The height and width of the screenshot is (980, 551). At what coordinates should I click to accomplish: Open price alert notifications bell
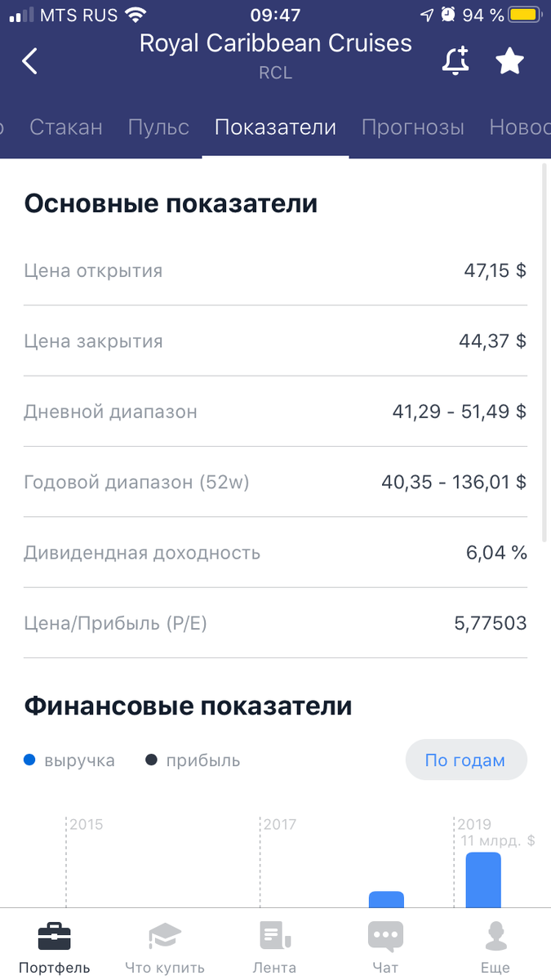[x=455, y=60]
